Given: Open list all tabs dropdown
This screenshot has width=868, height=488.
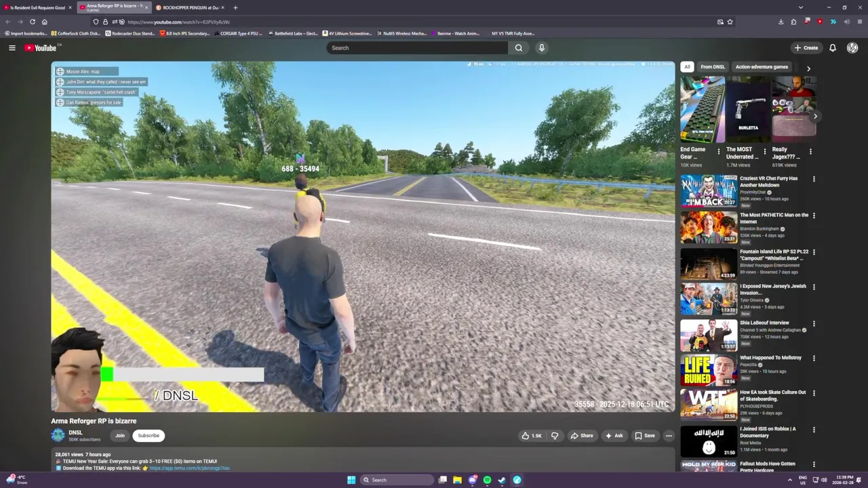Looking at the screenshot, I should click(x=801, y=7).
